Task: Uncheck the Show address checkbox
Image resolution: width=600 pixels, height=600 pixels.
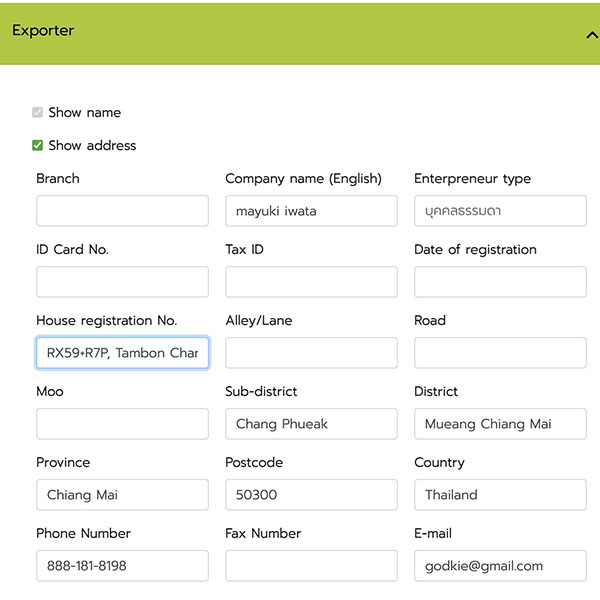Action: coord(38,146)
